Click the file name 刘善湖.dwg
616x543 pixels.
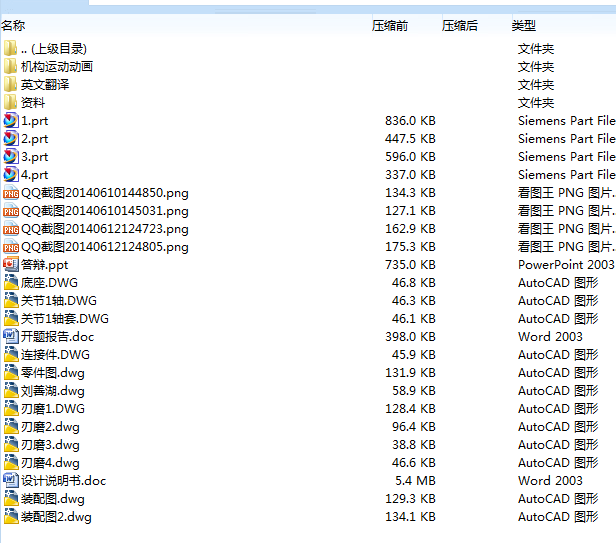click(53, 391)
